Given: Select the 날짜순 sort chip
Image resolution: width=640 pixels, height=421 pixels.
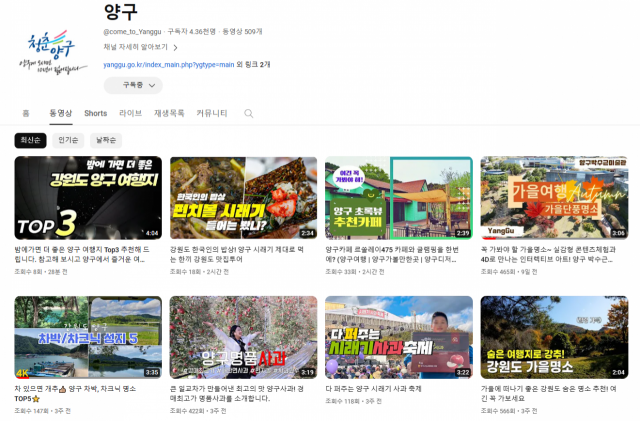Looking at the screenshot, I should 106,140.
